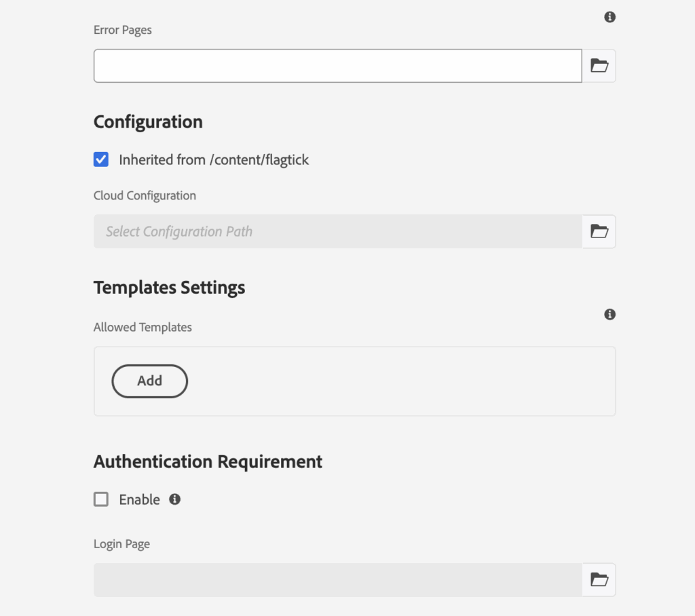
Task: Click the disabled Login Page field
Action: coord(337,579)
